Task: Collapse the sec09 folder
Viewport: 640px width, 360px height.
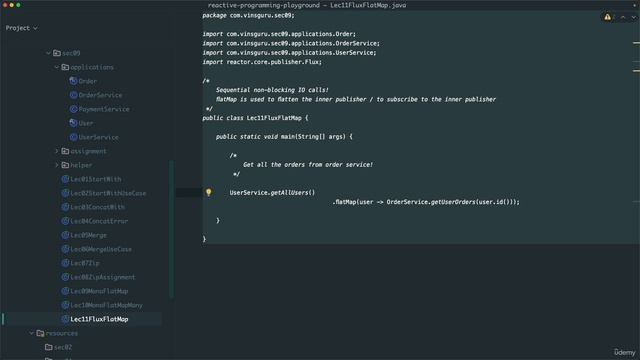Action: point(49,53)
